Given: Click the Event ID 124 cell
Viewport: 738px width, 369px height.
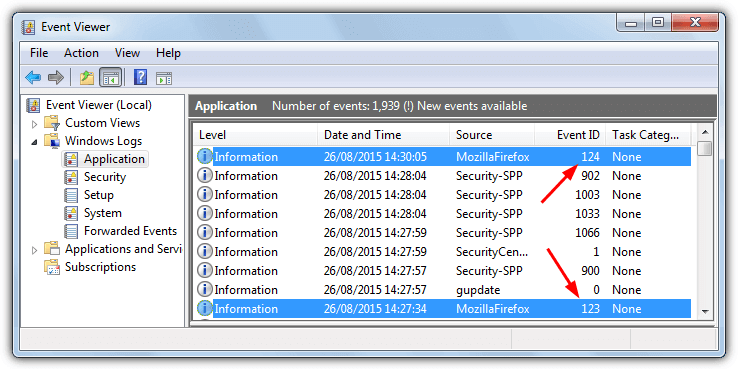Looking at the screenshot, I should 591,157.
